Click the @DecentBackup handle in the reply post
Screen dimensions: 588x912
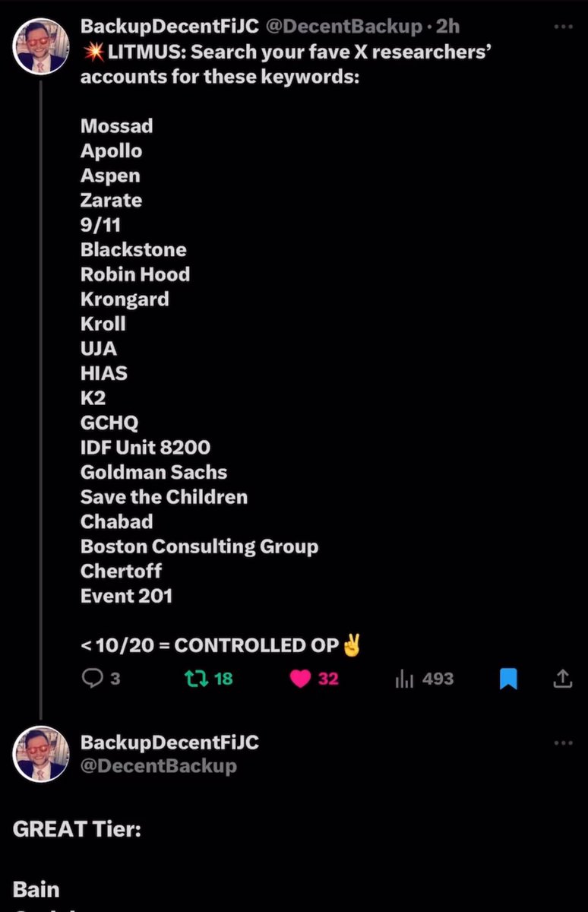158,765
